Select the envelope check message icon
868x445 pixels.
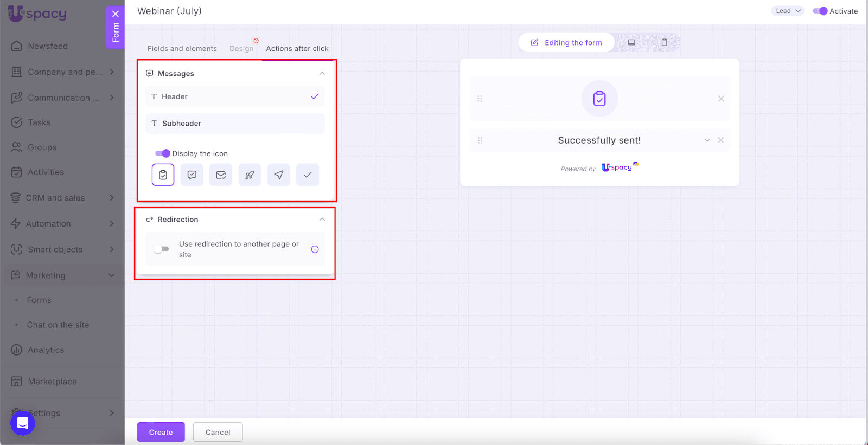pyautogui.click(x=221, y=175)
